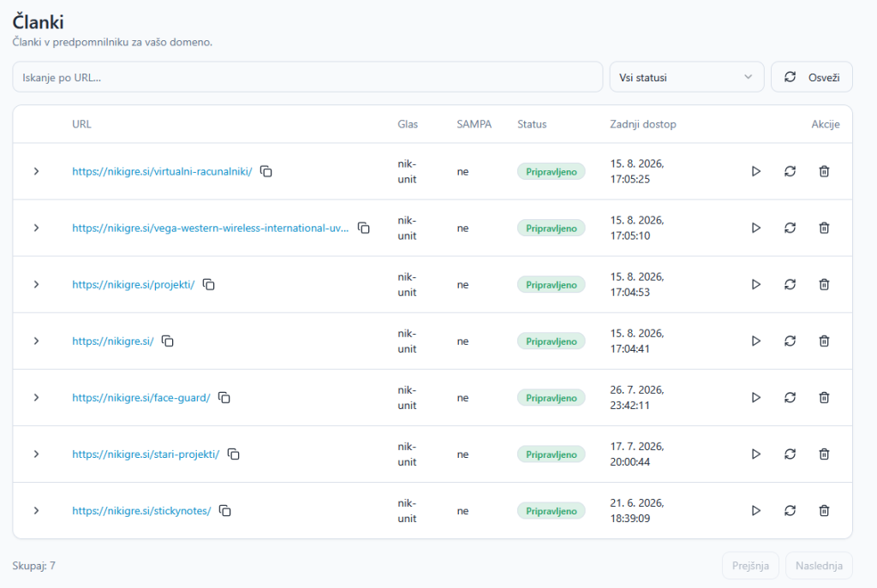The width and height of the screenshot is (877, 588).
Task: Copy the stari-projekti URL
Action: (x=233, y=454)
